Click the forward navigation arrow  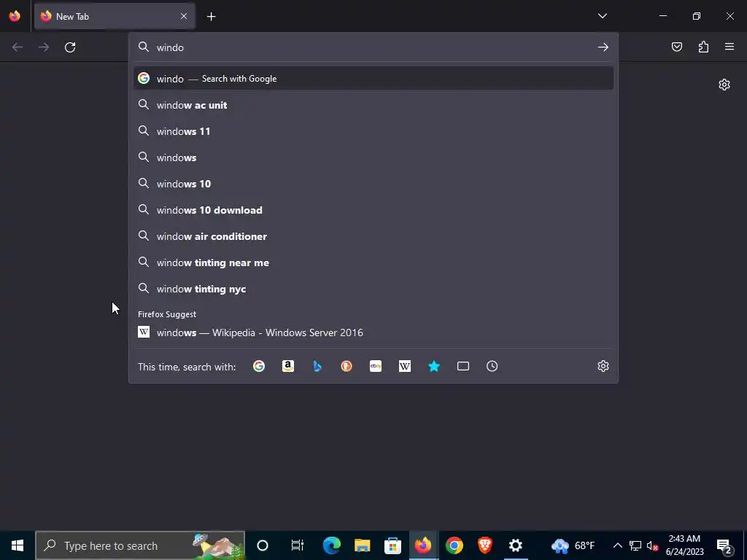coord(44,47)
